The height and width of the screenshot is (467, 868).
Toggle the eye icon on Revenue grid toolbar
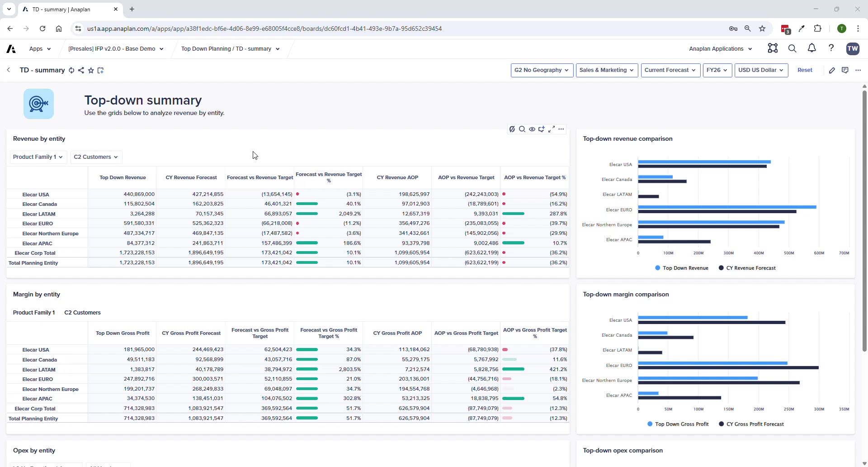click(532, 129)
